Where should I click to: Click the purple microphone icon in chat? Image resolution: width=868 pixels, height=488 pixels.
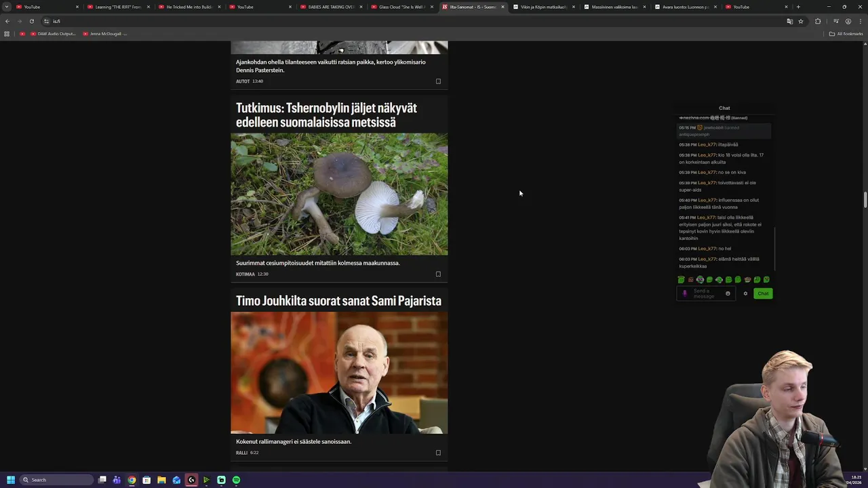[684, 293]
